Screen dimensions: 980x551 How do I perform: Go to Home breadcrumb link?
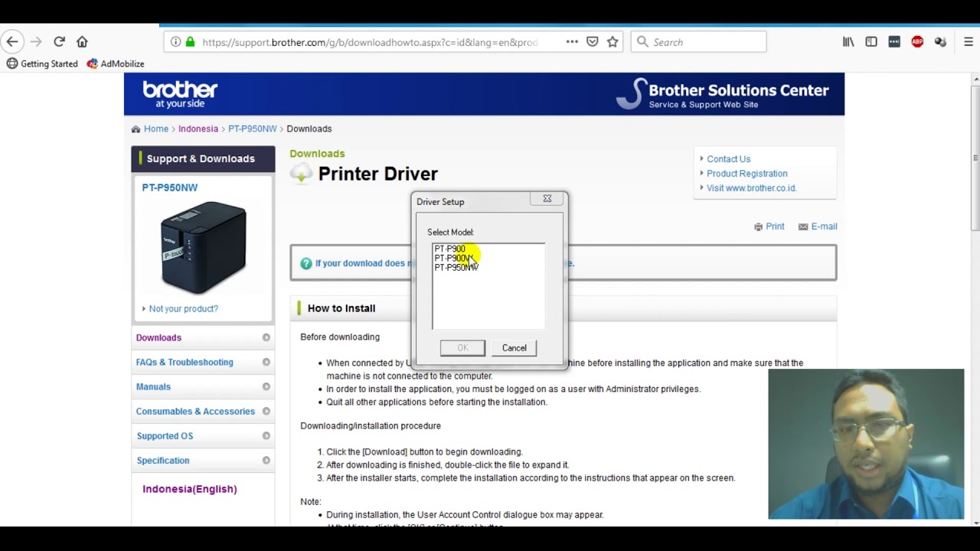click(156, 129)
